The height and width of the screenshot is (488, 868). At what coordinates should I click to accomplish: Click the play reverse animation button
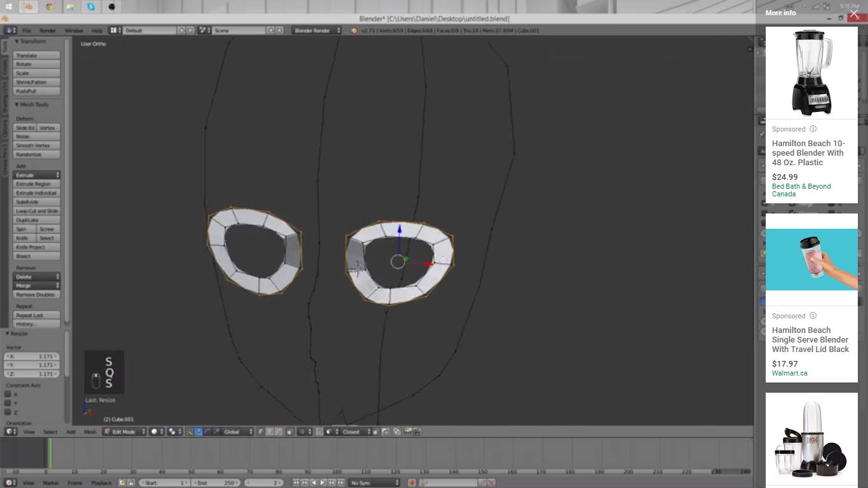click(x=313, y=483)
